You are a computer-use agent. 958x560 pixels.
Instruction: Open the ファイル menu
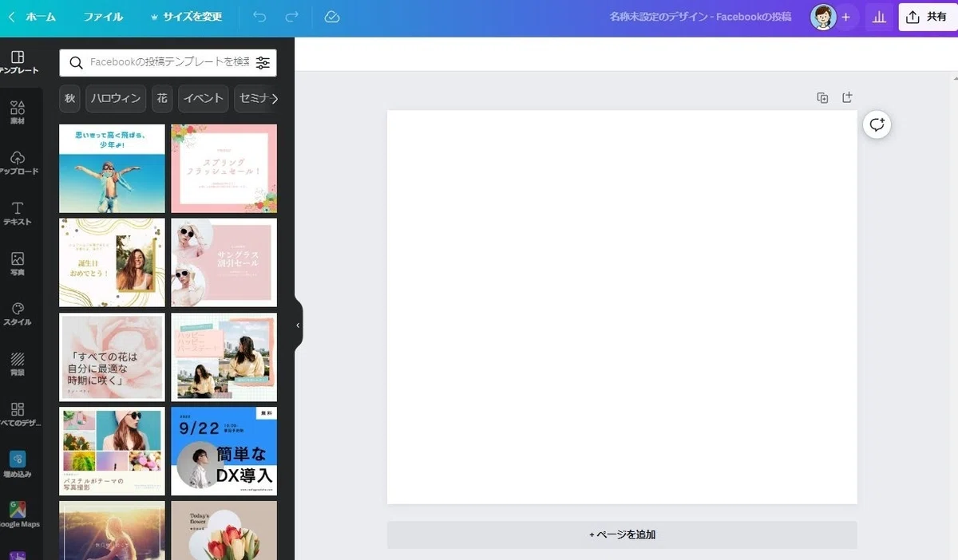tap(103, 17)
